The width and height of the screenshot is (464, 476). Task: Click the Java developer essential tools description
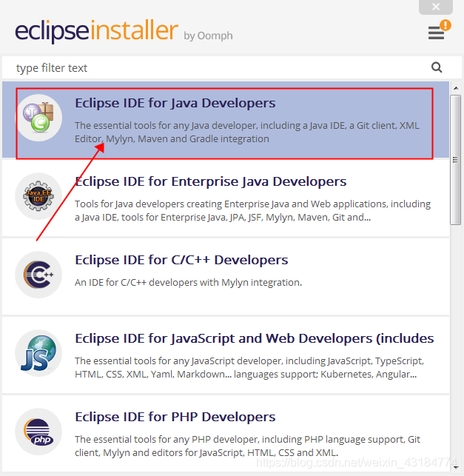pyautogui.click(x=247, y=132)
